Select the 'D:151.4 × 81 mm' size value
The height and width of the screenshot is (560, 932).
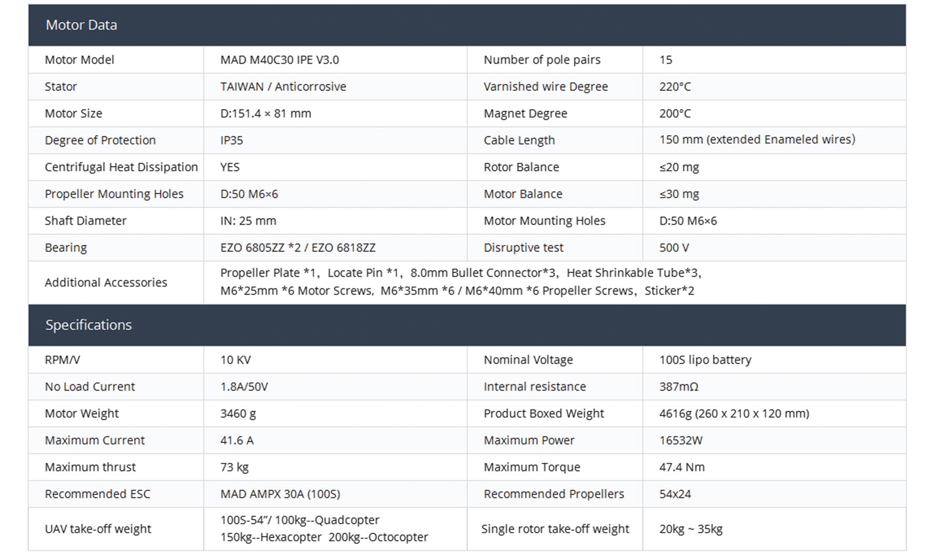tap(266, 113)
